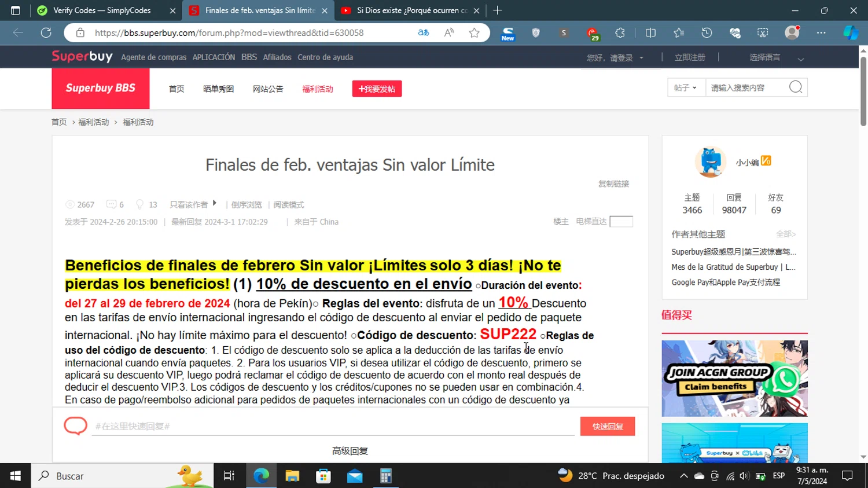Open the 高级回复 advanced reply link

[350, 451]
